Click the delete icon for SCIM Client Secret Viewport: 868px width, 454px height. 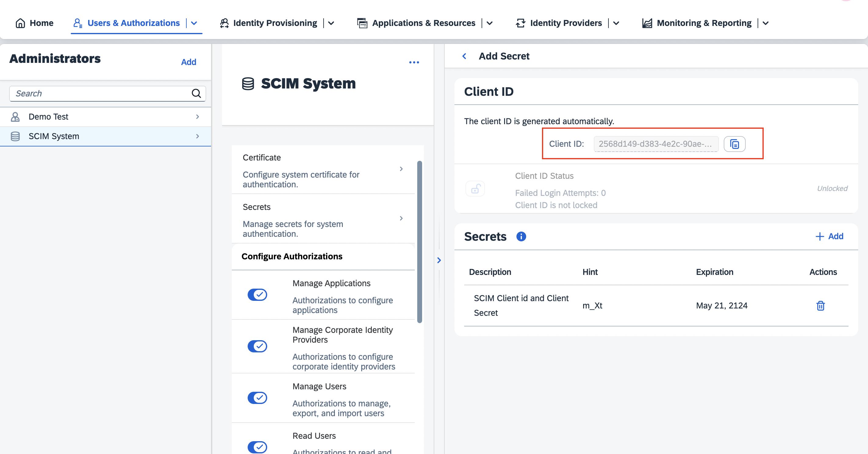pos(820,305)
